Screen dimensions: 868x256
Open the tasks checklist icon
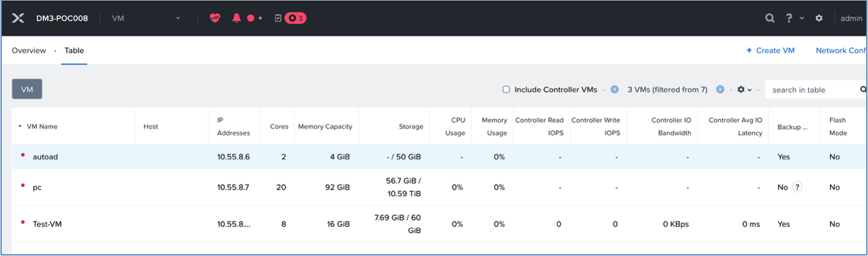(278, 18)
